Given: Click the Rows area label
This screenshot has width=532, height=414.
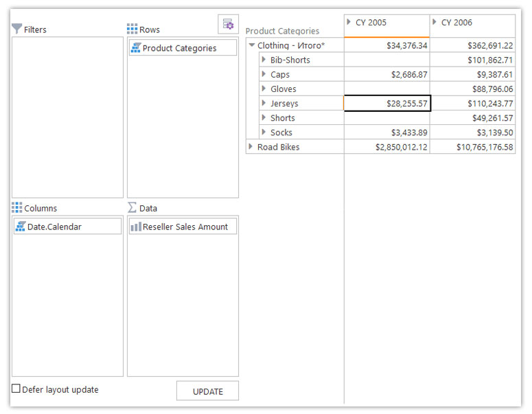Looking at the screenshot, I should click(x=149, y=30).
